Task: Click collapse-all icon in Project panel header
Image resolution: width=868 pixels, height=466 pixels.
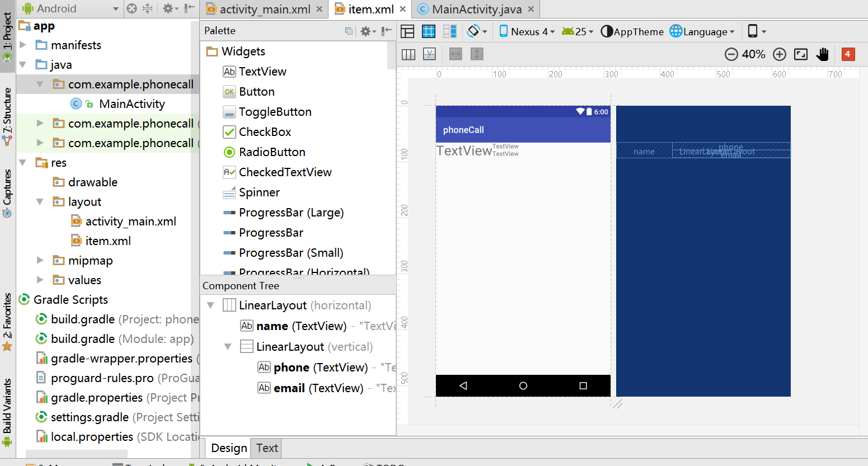Action: click(148, 8)
